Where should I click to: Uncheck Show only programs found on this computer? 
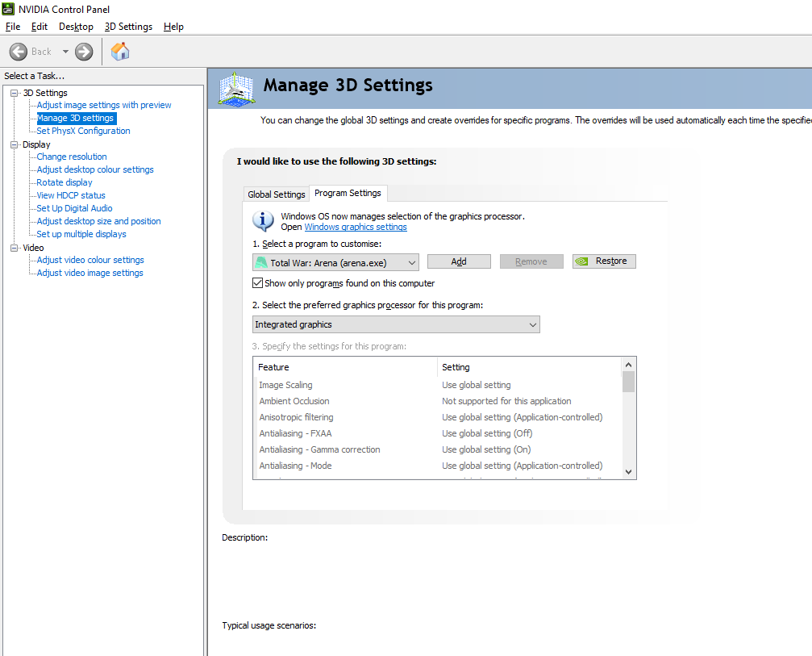pyautogui.click(x=258, y=283)
